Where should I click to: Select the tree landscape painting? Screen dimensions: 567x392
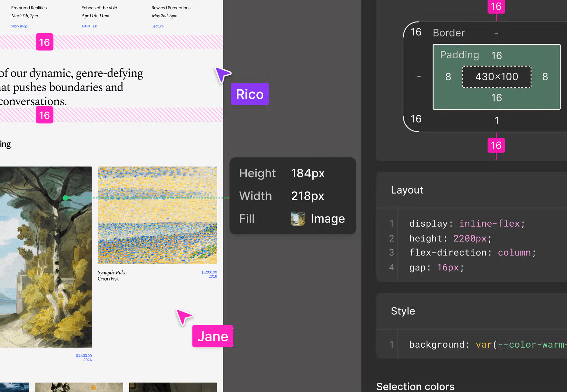point(46,257)
